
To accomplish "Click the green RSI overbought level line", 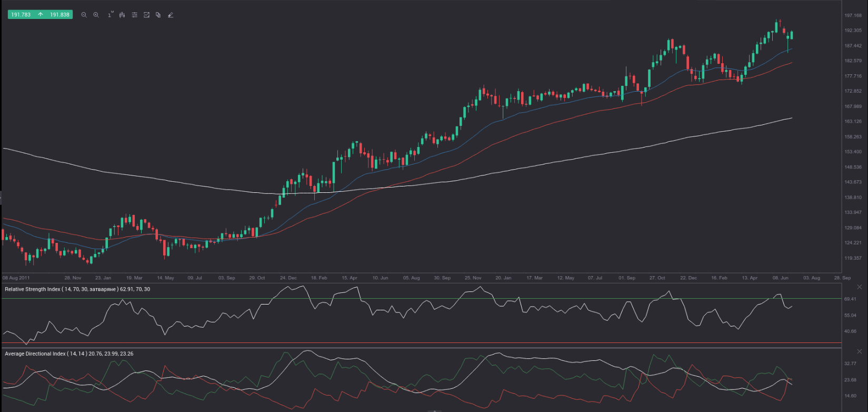I will pyautogui.click(x=421, y=299).
